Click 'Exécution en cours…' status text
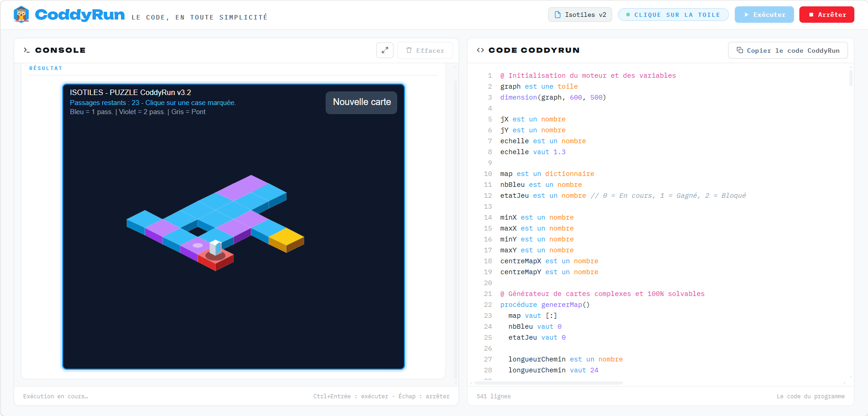The width and height of the screenshot is (868, 416). 55,396
